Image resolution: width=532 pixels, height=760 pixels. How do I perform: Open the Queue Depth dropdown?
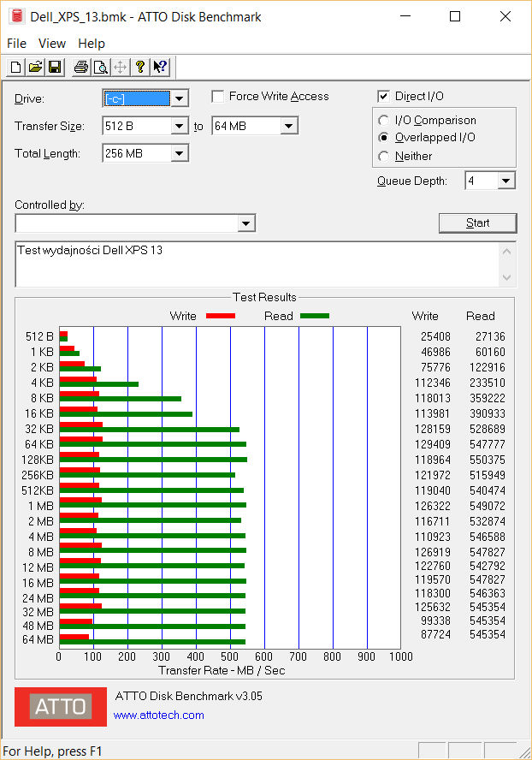[505, 181]
